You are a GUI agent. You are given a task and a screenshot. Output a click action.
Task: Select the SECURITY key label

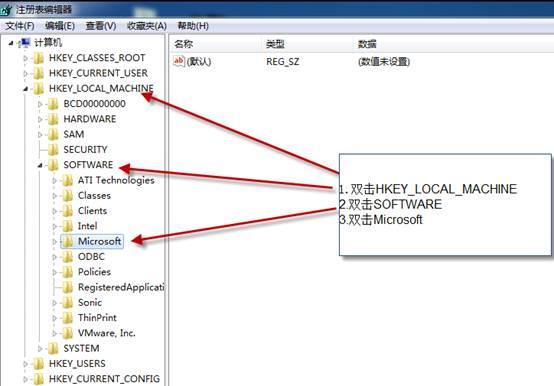pos(85,150)
